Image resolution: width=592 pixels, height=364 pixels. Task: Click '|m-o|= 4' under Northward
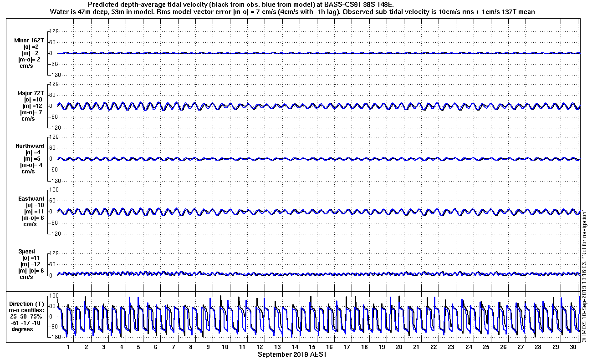click(x=31, y=165)
